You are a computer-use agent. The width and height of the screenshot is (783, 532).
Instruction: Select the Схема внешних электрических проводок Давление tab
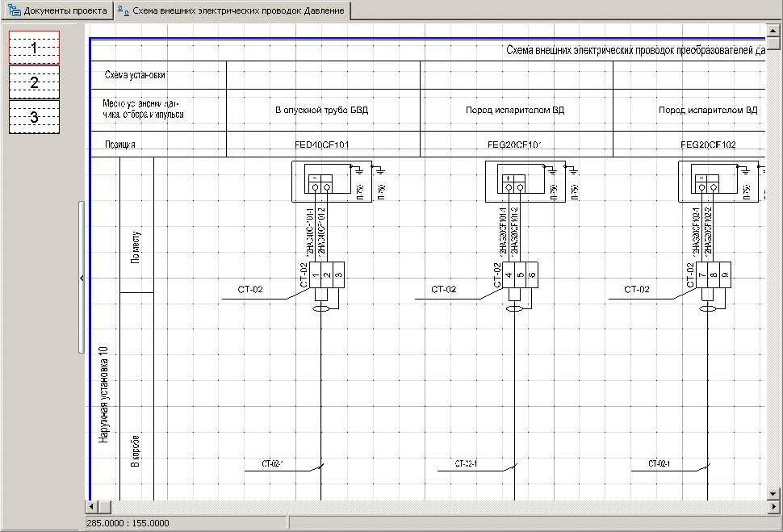(x=231, y=11)
